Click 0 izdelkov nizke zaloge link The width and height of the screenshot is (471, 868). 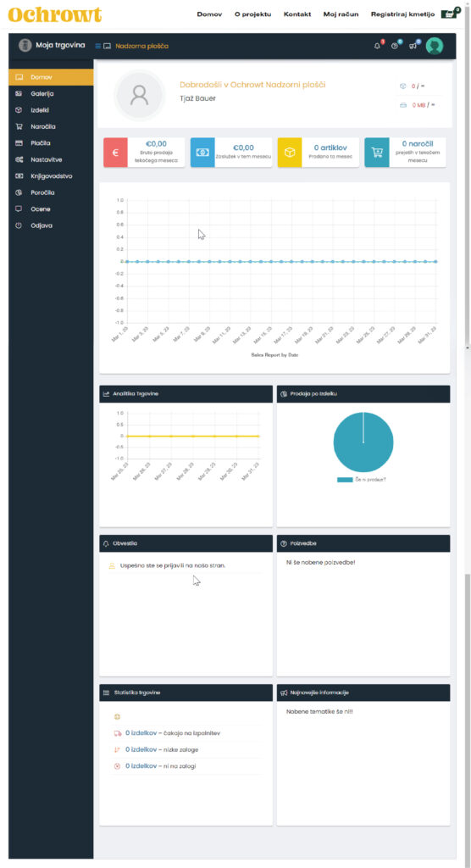pos(141,749)
